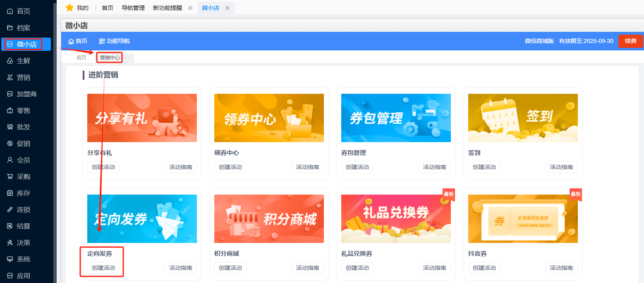
Task: Click the 营销 icon in sidebar
Action: click(10, 78)
